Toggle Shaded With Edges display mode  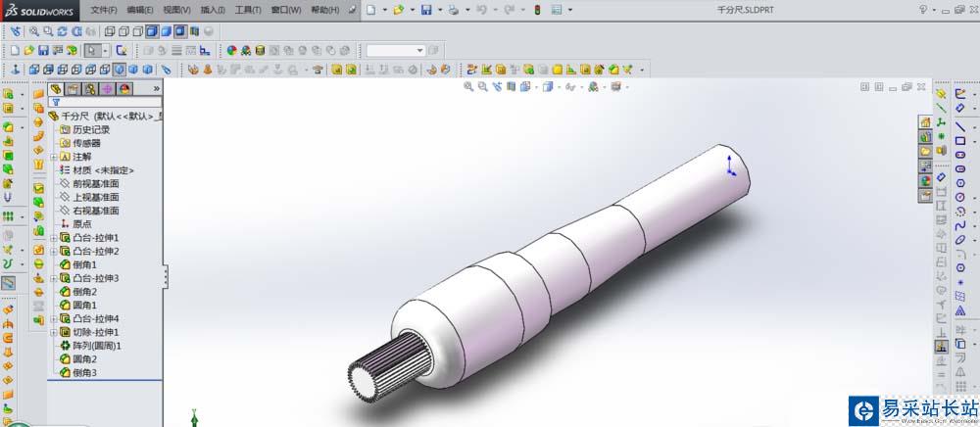tap(152, 31)
